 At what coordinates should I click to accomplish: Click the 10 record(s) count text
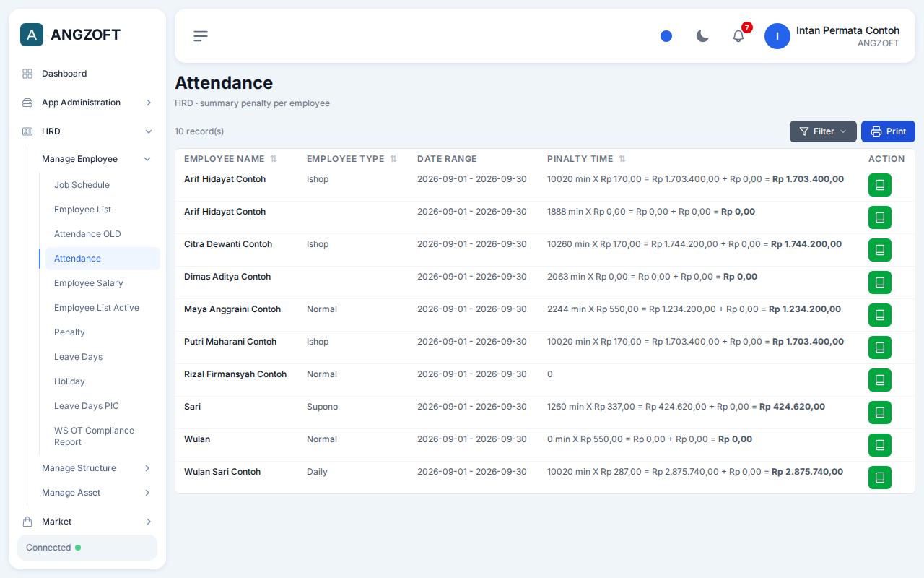(199, 131)
